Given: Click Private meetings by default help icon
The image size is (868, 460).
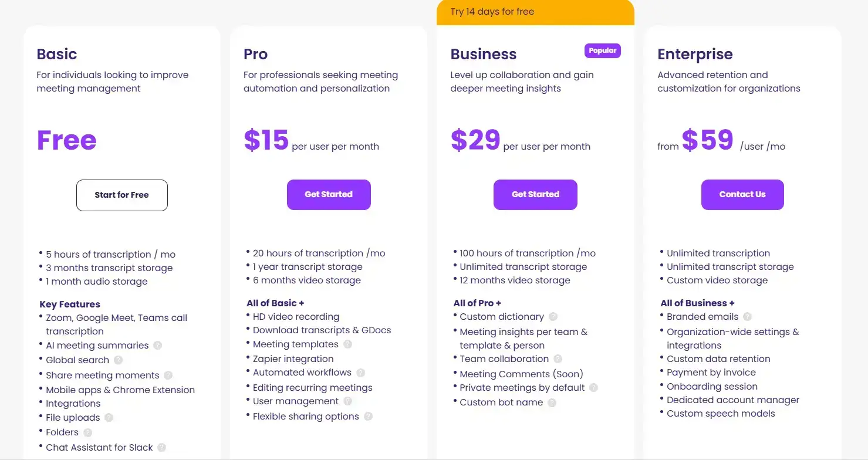Looking at the screenshot, I should [x=593, y=388].
